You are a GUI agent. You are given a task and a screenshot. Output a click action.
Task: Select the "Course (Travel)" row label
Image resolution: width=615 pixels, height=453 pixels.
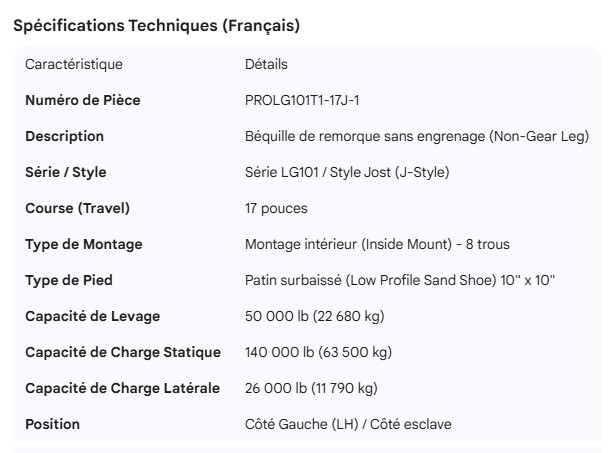click(77, 208)
